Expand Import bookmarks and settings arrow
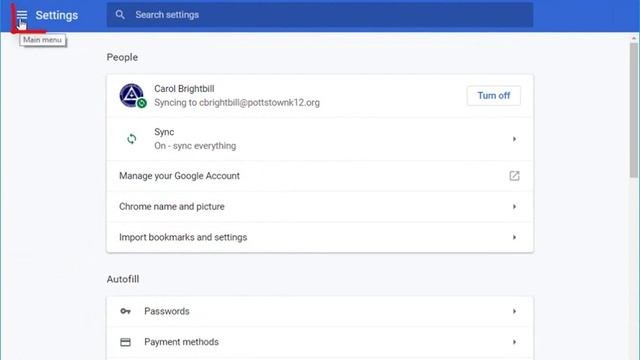The width and height of the screenshot is (640, 360). point(514,237)
